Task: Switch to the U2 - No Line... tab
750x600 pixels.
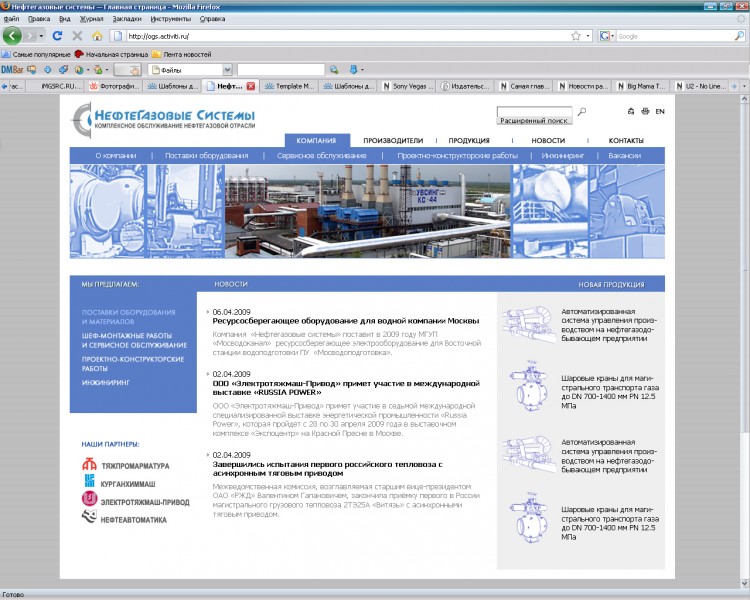Action: (700, 87)
